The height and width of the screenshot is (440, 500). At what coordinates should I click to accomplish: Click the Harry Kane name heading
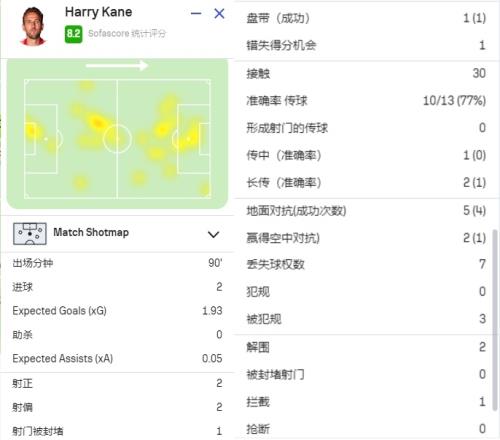pos(98,12)
